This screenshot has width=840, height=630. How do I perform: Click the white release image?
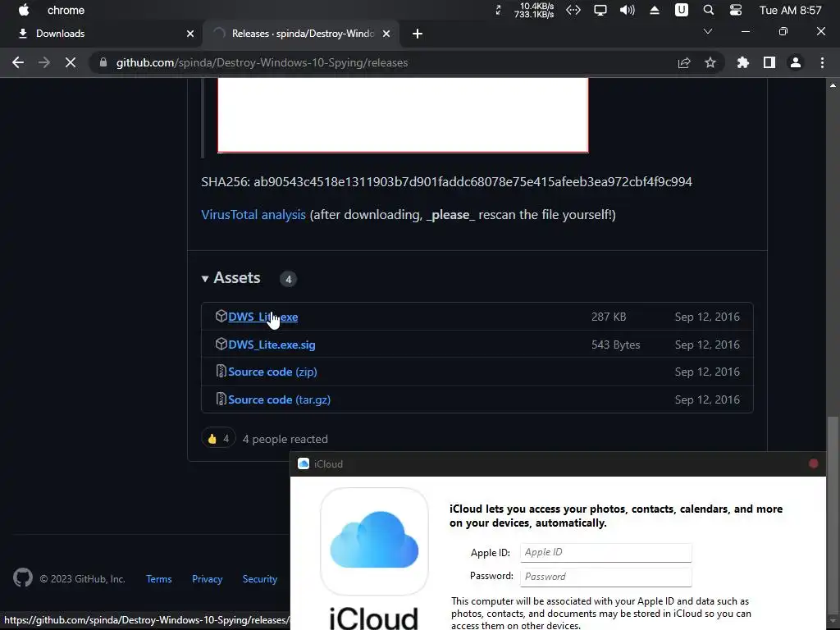coord(403,115)
